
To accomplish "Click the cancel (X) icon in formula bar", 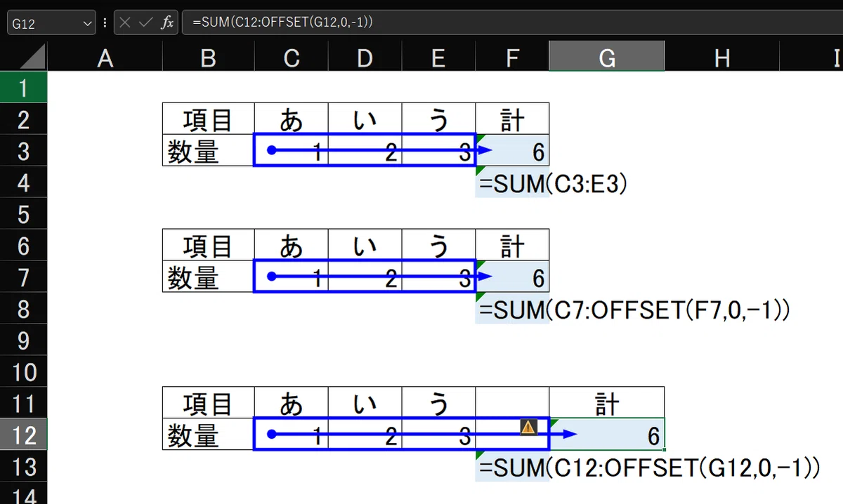I will (126, 22).
